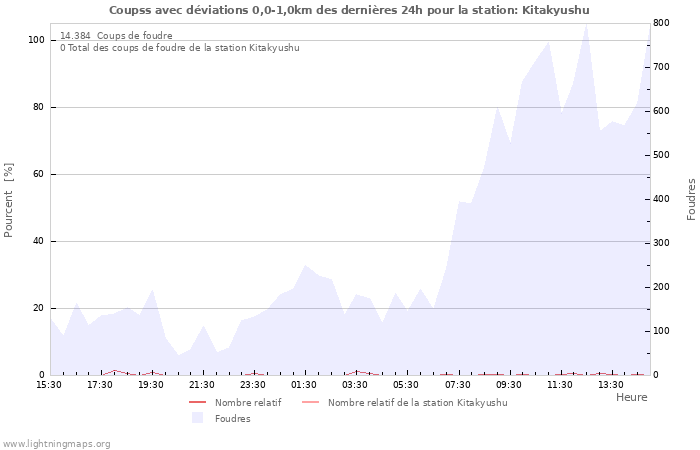Click the 19:30 time axis label

[x=150, y=385]
